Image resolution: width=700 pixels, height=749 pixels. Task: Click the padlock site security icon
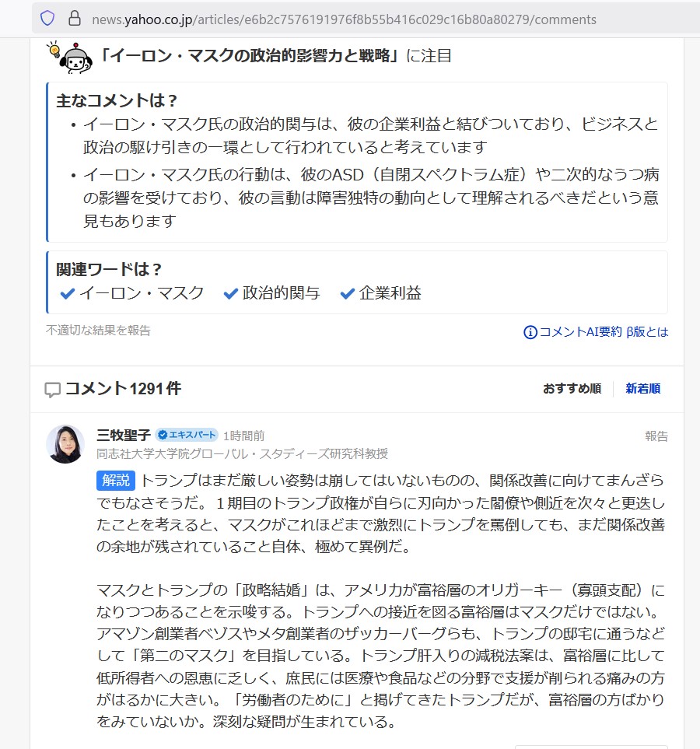pos(75,19)
